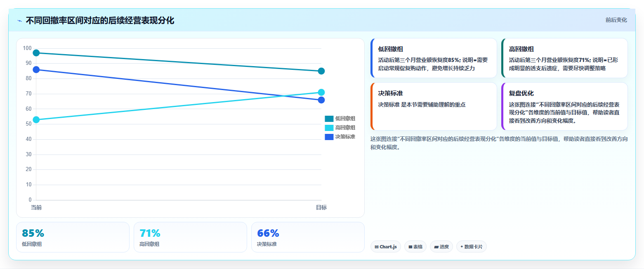Open the 决策标准 info card
Viewport: 644px width, 269px height.
[434, 107]
